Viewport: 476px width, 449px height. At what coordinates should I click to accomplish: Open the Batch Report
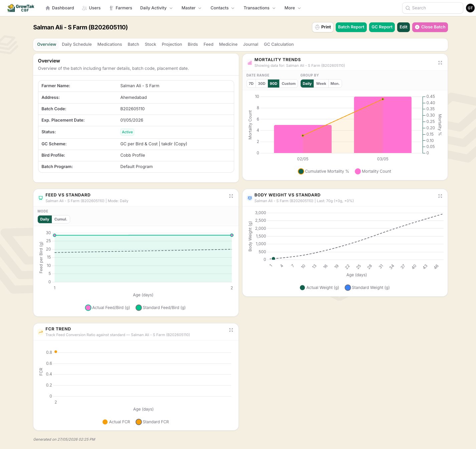click(351, 27)
